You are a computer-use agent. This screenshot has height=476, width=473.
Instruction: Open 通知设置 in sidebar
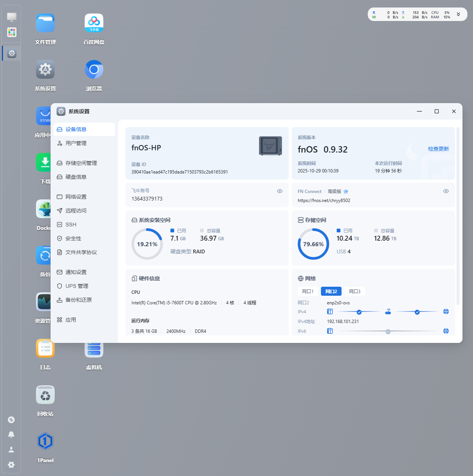(84, 272)
